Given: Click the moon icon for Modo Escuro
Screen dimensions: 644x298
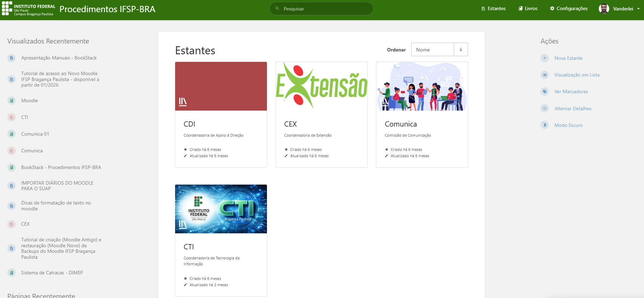Looking at the screenshot, I should pyautogui.click(x=545, y=125).
